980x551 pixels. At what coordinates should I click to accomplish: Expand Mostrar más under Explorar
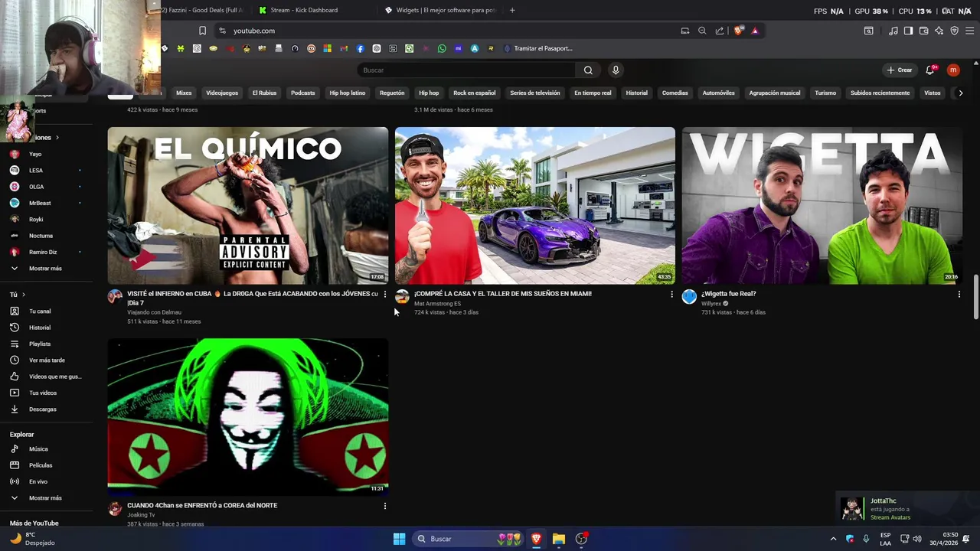pos(45,498)
